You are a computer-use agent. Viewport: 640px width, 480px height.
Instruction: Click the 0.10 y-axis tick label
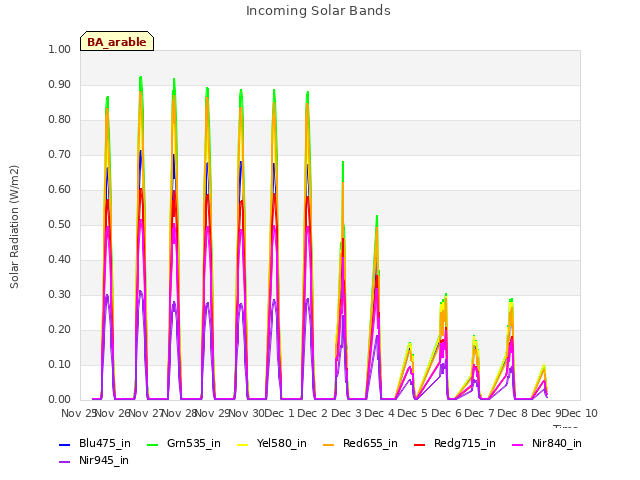tap(60, 364)
